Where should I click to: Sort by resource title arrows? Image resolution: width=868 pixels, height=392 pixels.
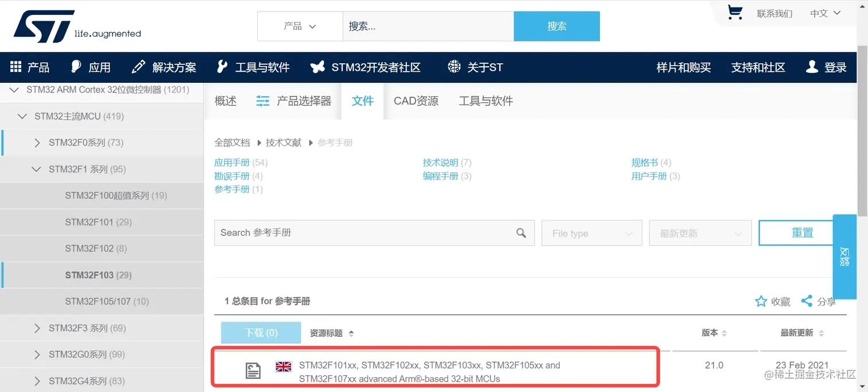click(351, 333)
